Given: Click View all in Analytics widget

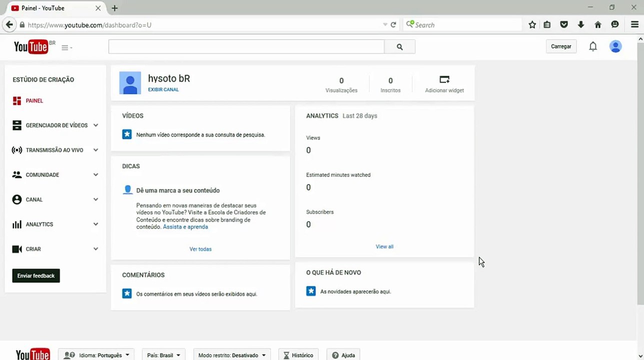Looking at the screenshot, I should click(x=384, y=246).
